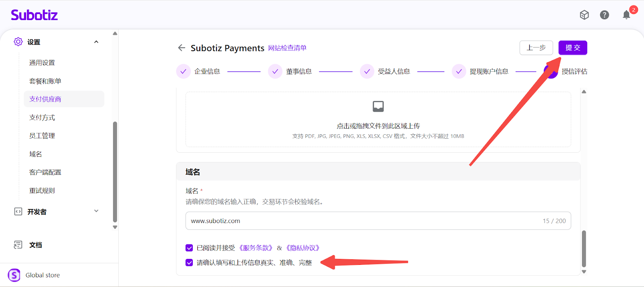The height and width of the screenshot is (287, 644).
Task: Open 支付方式 in the settings menu
Action: [42, 117]
